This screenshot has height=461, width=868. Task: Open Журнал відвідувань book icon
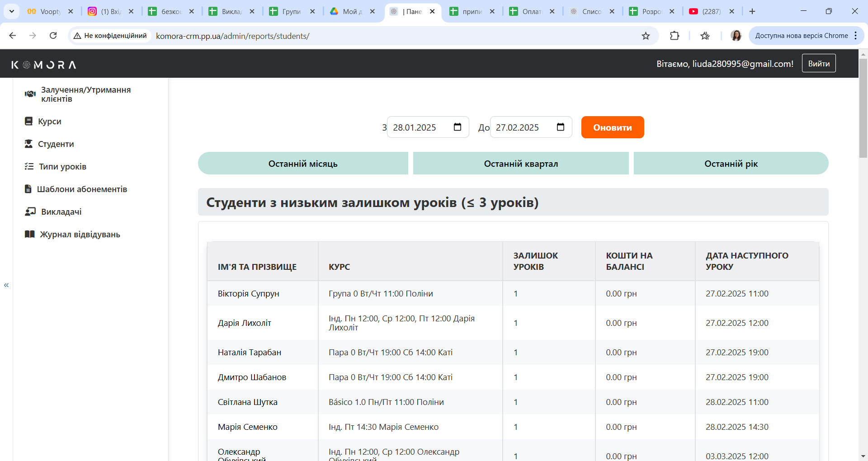29,234
